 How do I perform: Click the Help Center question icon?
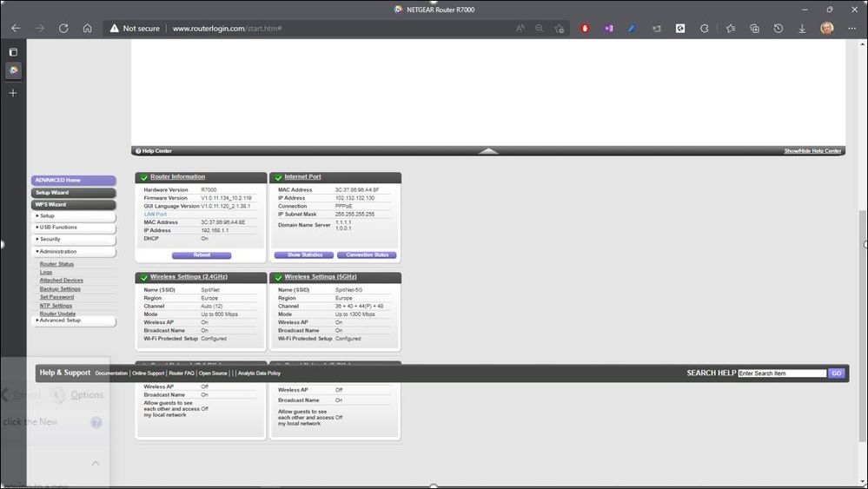pyautogui.click(x=138, y=151)
